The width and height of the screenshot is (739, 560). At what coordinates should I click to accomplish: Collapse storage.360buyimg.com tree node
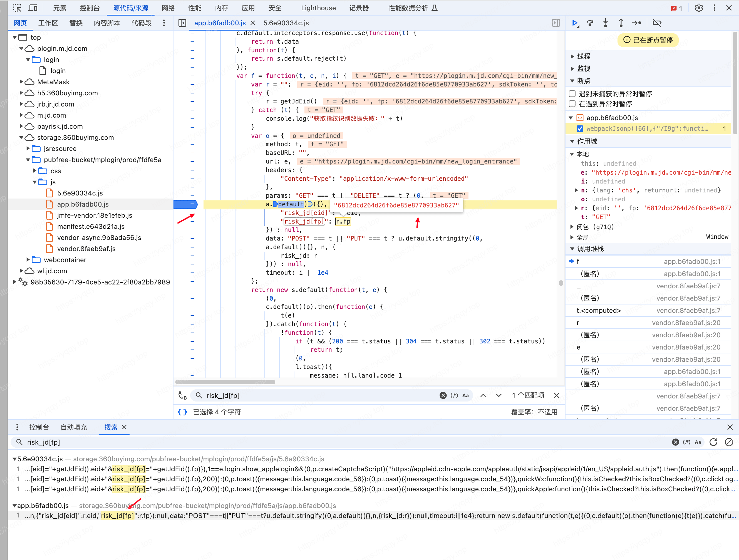[21, 137]
